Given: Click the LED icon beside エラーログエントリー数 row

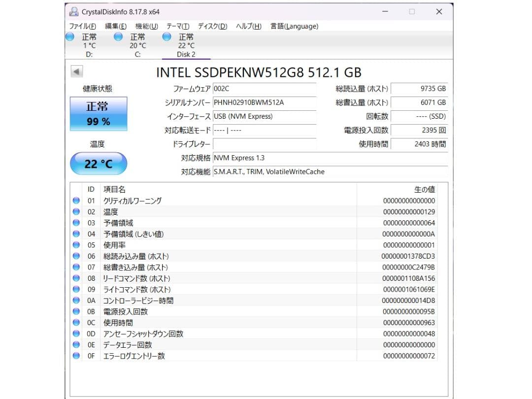Looking at the screenshot, I should click(76, 356).
